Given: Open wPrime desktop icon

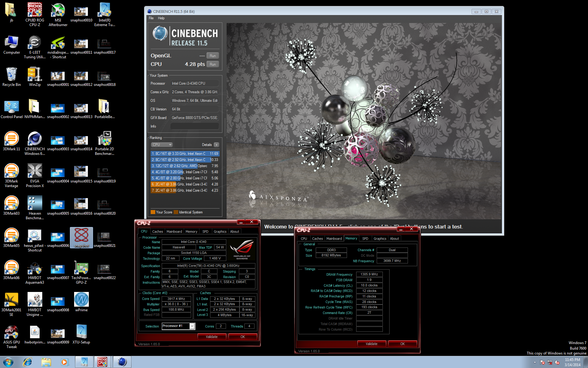Looking at the screenshot, I should pos(81,302).
